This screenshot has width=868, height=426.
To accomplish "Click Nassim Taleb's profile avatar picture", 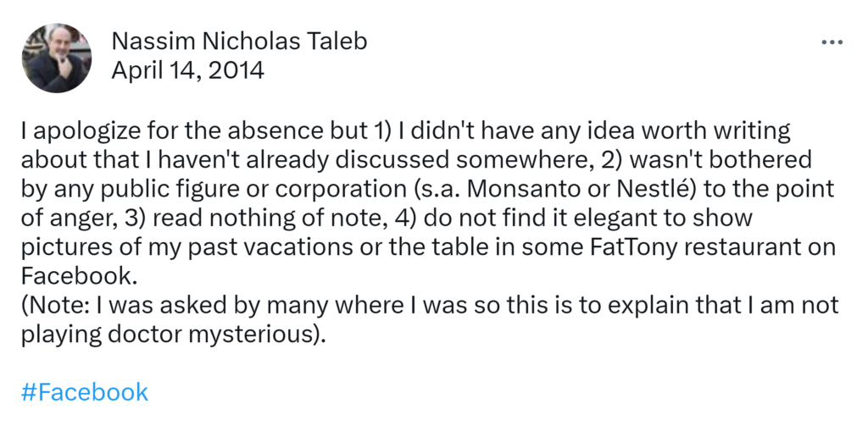I will (58, 57).
